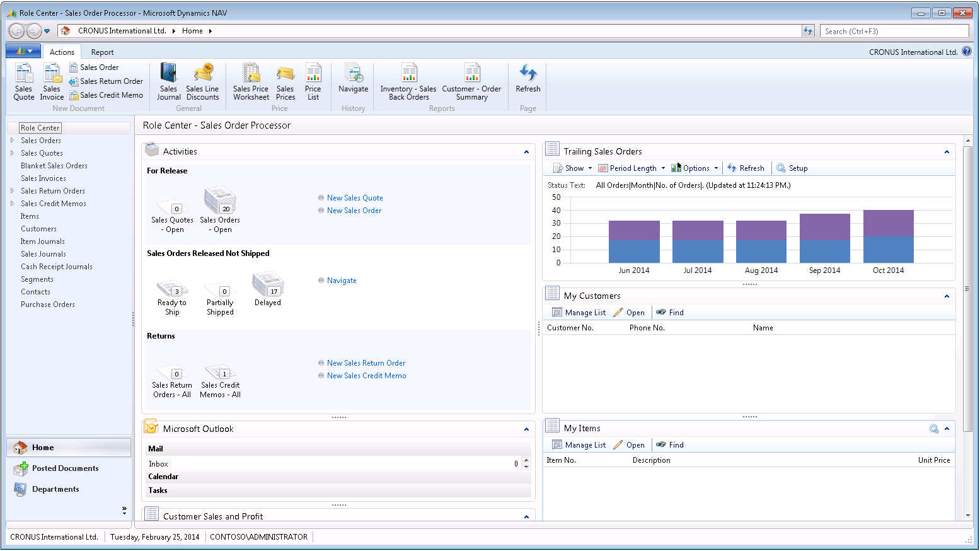
Task: Collapse the Microsoft Outlook part
Action: (x=526, y=429)
